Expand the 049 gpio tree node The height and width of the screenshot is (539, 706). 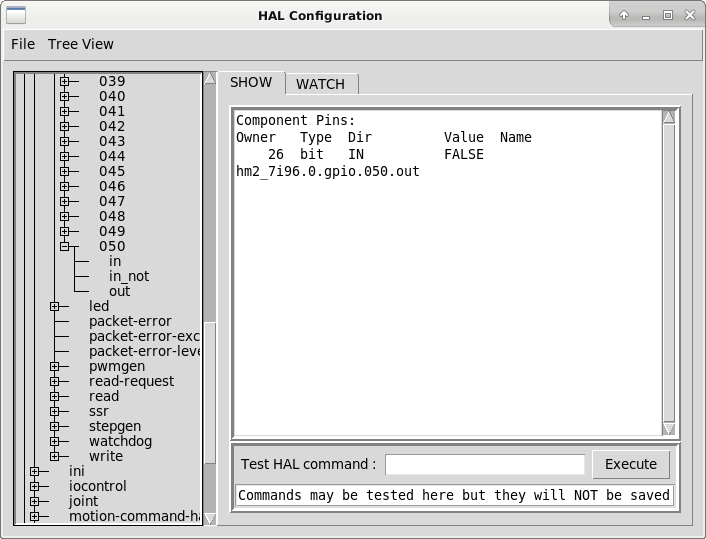point(65,231)
